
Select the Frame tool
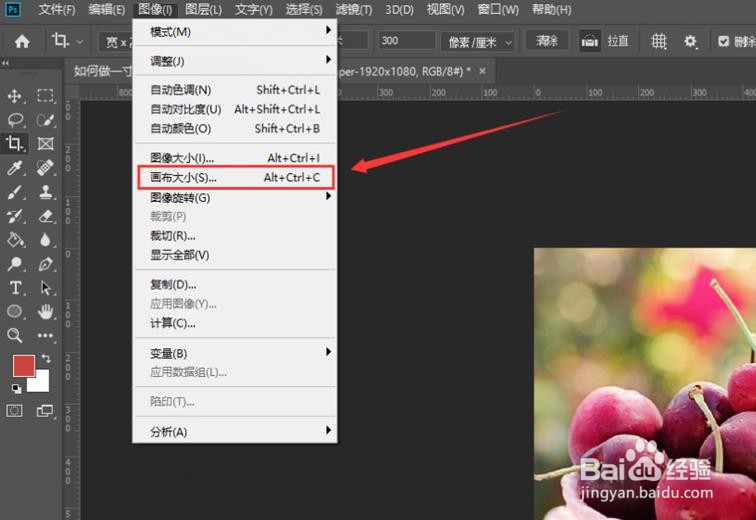pos(45,144)
